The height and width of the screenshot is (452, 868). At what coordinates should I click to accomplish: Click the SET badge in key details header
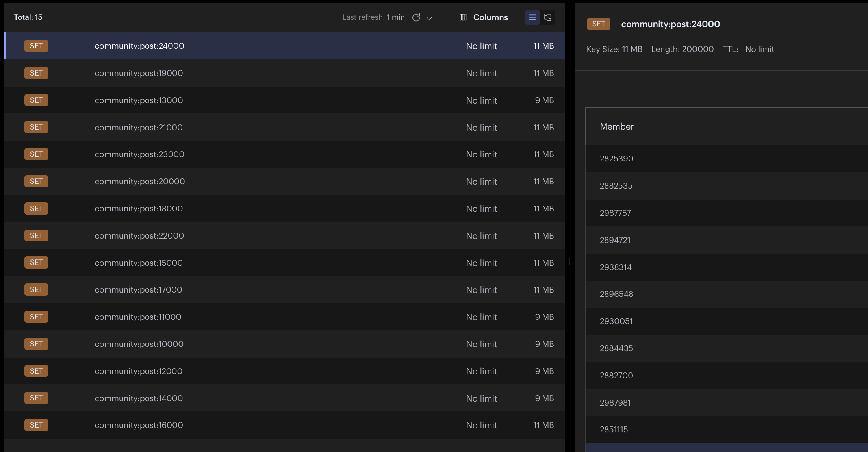(598, 24)
